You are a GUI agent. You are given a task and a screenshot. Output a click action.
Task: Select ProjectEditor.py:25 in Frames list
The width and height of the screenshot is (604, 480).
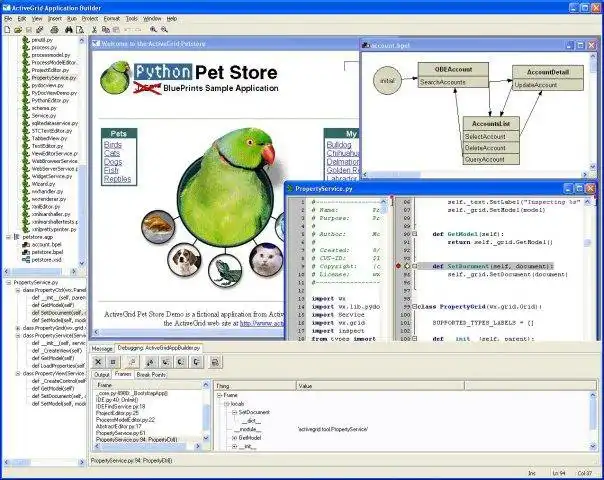pos(117,413)
